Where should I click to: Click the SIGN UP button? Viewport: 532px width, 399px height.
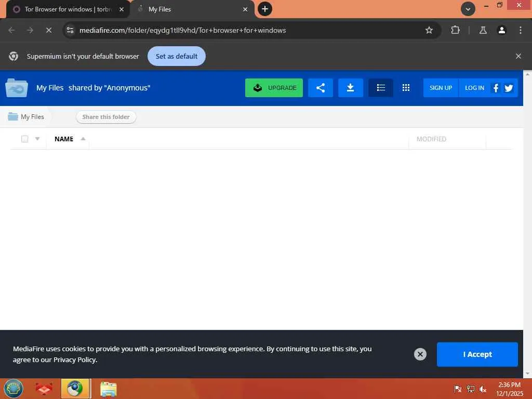[441, 88]
